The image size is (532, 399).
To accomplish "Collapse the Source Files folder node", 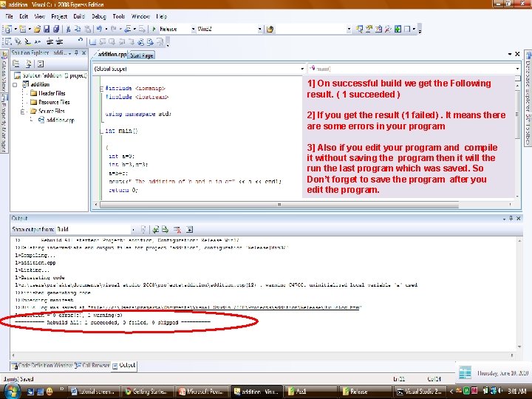I will (23, 112).
